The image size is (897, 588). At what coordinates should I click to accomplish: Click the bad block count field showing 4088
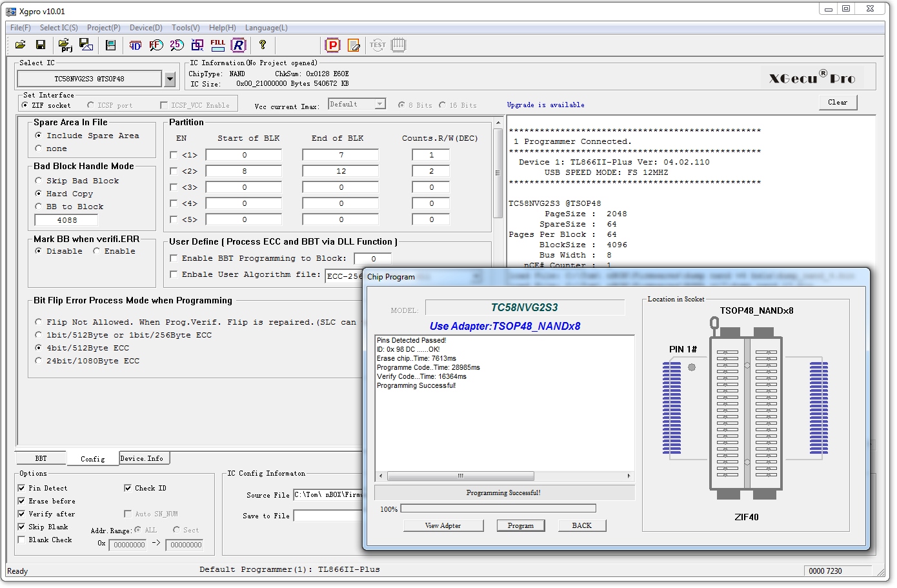click(66, 220)
